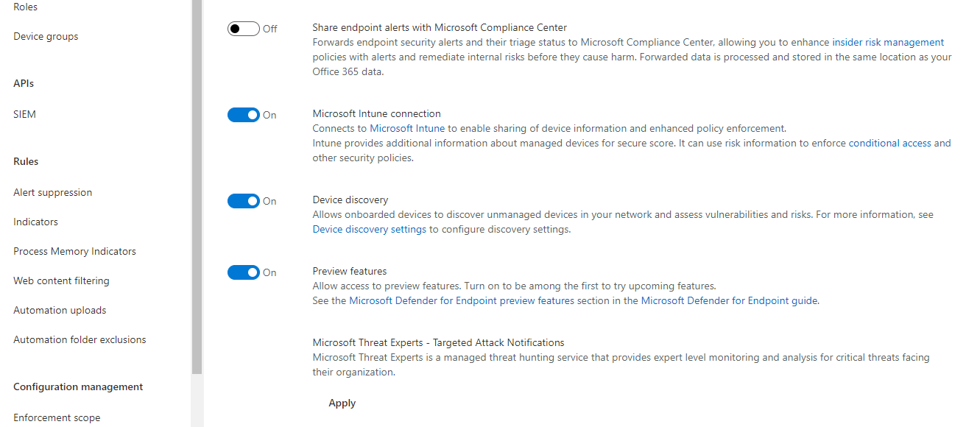Open the conditional access link
Viewport: 980px width, 427px height.
(x=889, y=143)
